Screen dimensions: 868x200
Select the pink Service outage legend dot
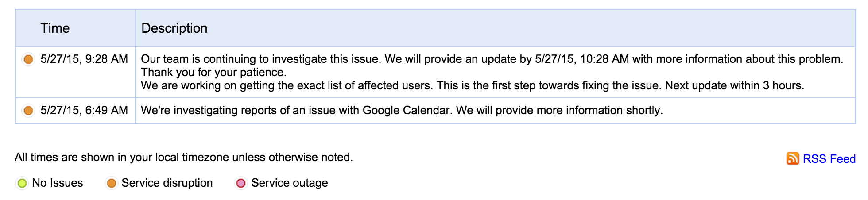tap(241, 183)
